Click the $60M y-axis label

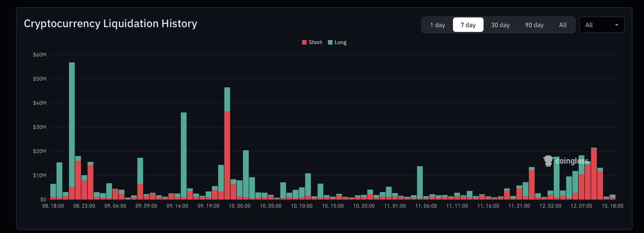[39, 55]
